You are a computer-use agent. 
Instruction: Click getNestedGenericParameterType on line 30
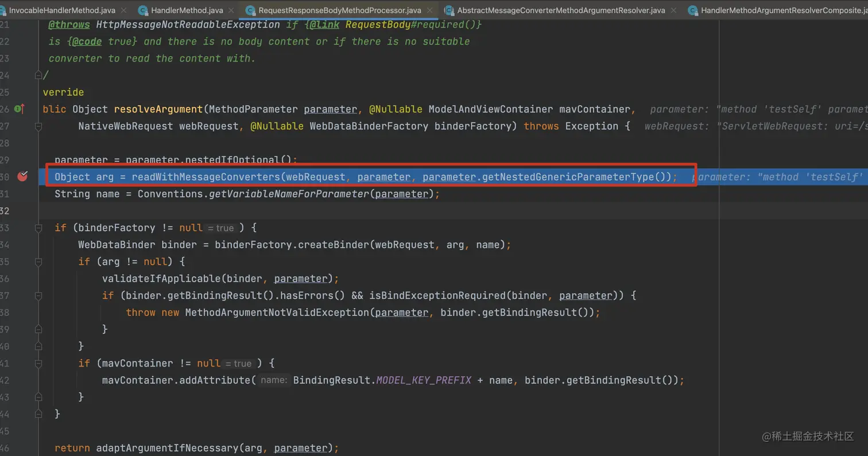tap(568, 177)
